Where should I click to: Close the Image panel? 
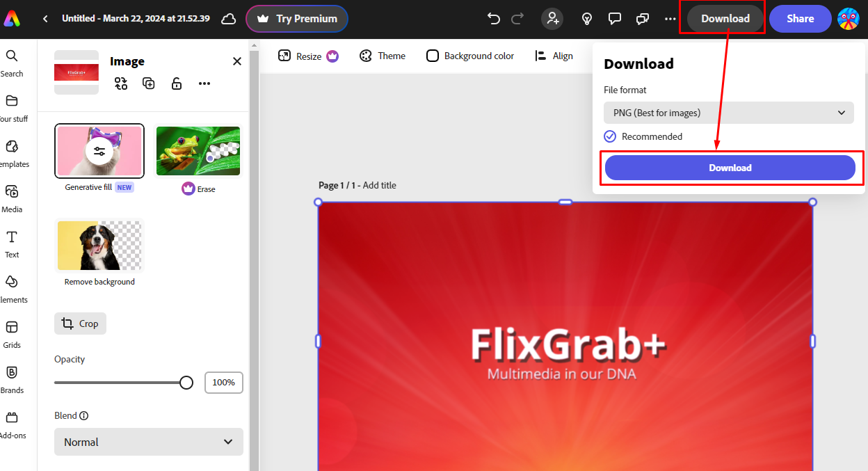[x=237, y=61]
